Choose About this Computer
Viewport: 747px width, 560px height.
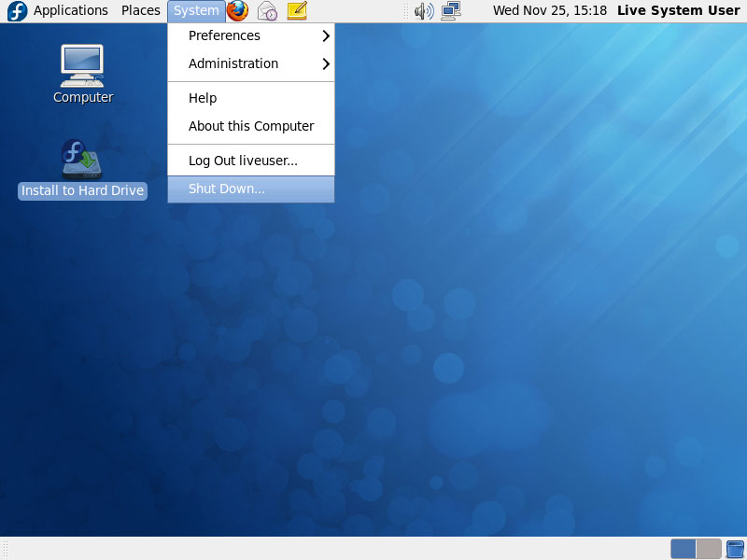(251, 126)
